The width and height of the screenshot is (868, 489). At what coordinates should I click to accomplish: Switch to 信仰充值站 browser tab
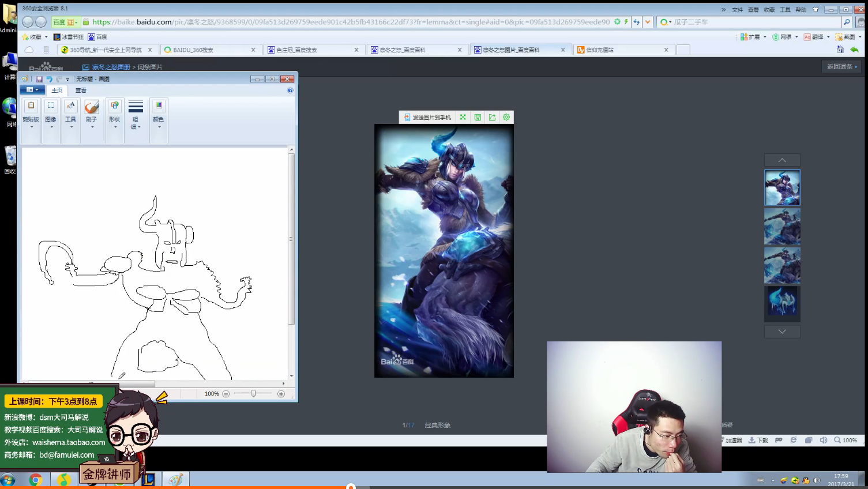(x=623, y=50)
